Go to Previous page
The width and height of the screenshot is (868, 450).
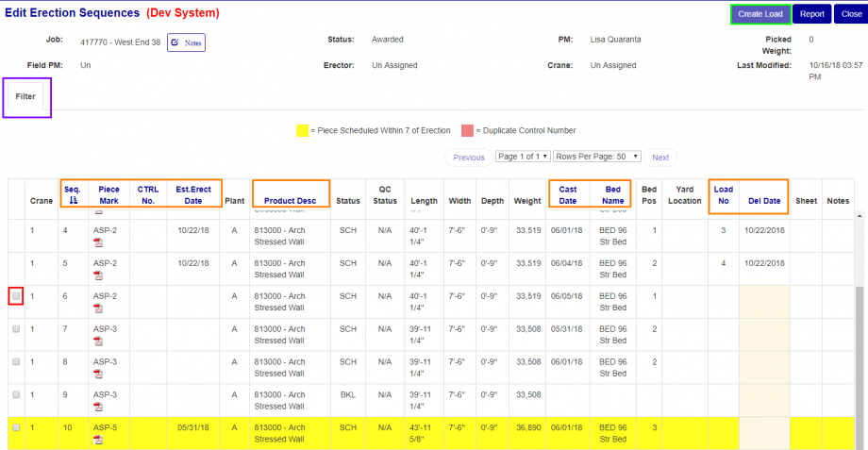click(469, 158)
